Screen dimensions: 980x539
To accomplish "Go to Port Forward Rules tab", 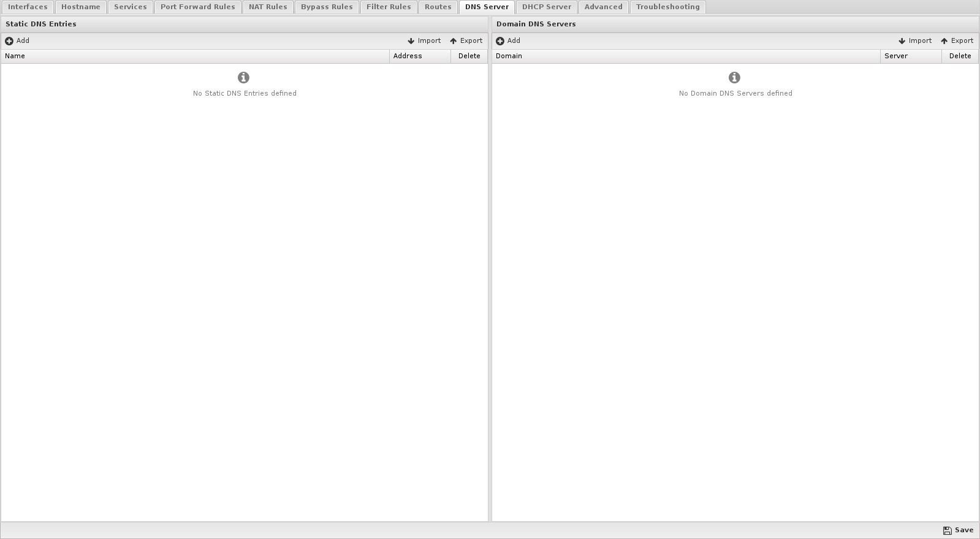I will (198, 7).
